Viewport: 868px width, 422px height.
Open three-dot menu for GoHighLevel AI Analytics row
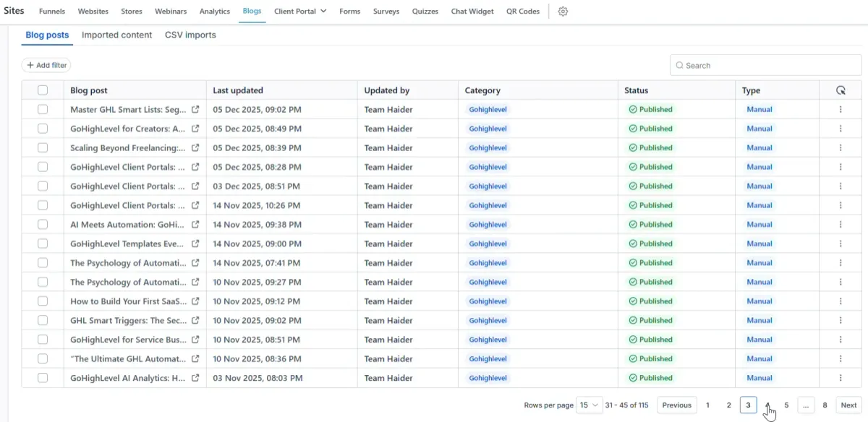click(841, 378)
